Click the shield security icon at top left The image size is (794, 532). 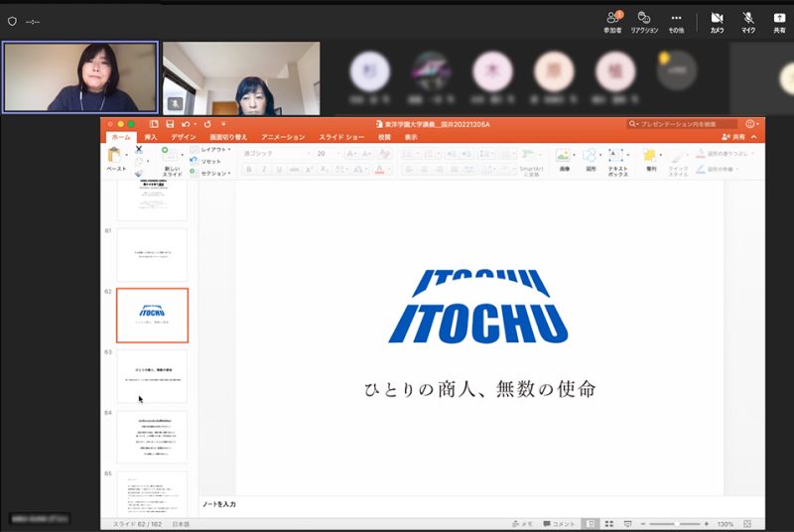click(x=12, y=21)
